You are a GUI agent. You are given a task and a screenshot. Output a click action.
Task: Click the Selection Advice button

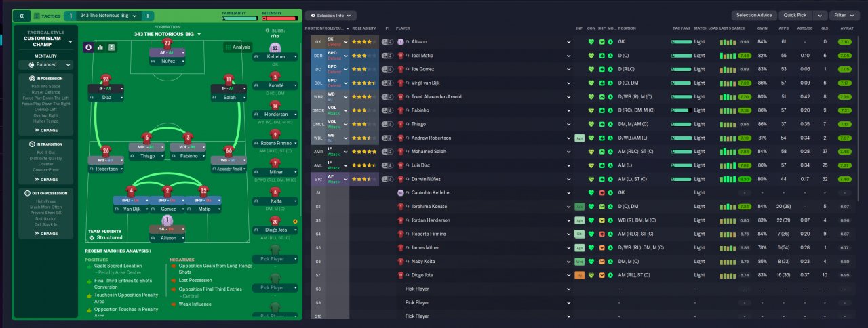[754, 15]
